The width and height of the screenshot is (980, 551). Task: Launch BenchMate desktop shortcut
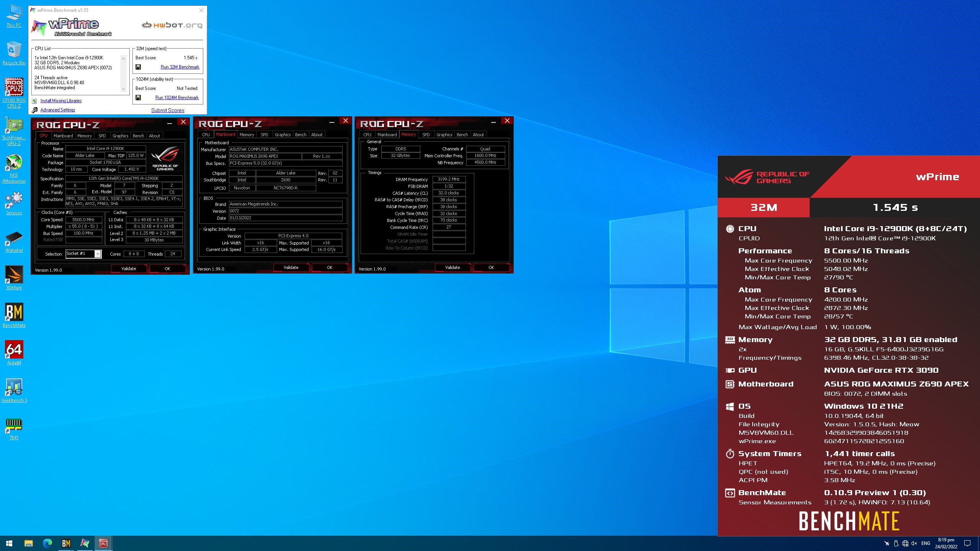click(14, 316)
